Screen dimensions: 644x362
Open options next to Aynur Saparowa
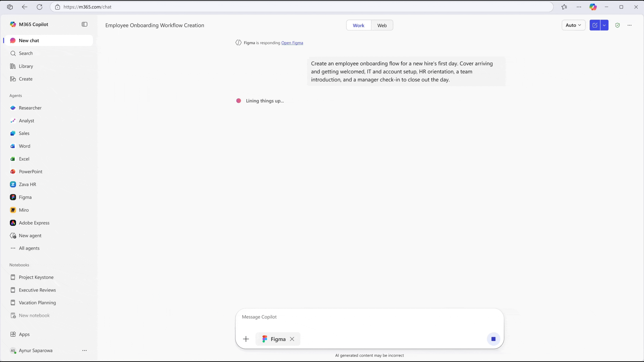(x=85, y=350)
